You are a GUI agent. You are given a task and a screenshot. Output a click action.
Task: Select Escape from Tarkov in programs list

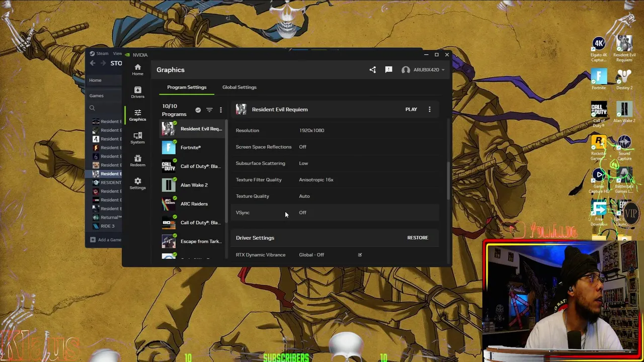(192, 241)
